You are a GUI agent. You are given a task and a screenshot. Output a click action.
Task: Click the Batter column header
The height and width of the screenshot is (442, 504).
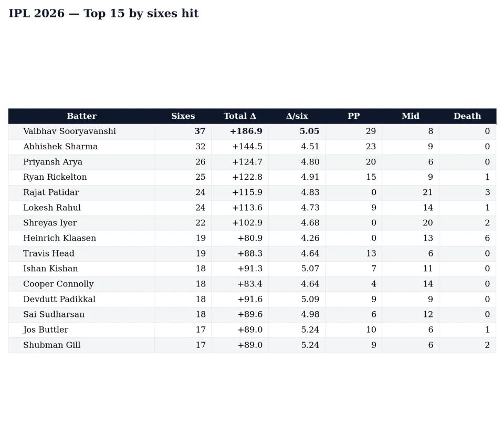tap(82, 116)
